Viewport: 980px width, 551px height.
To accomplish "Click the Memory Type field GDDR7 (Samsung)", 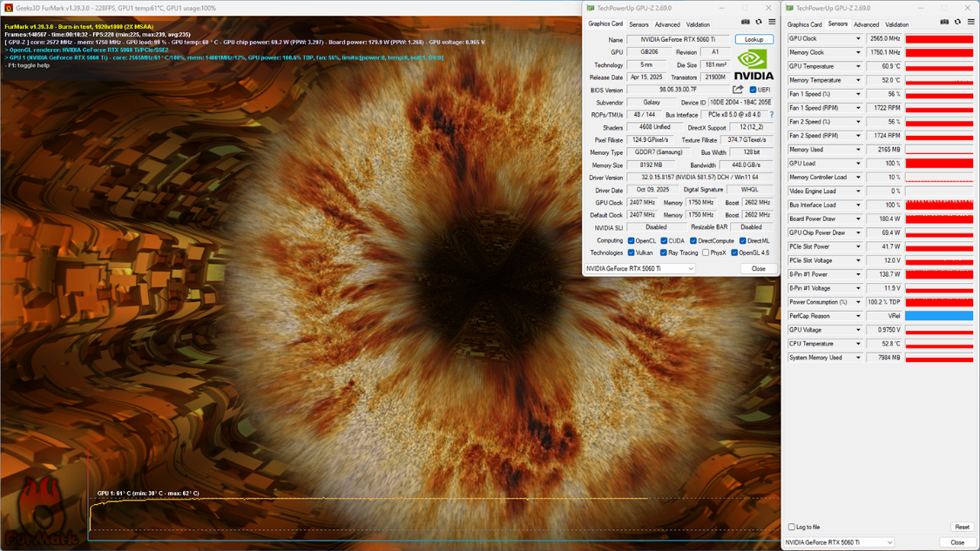I will pyautogui.click(x=659, y=152).
